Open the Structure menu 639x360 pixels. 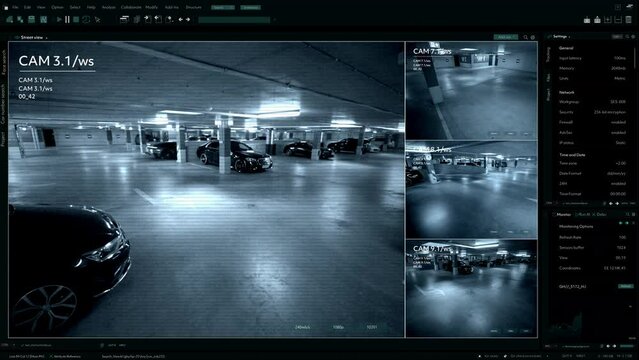194,7
